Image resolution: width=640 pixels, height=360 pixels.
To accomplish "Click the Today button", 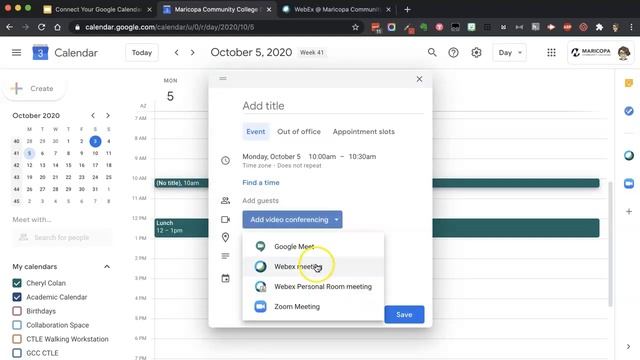I will coord(142,53).
